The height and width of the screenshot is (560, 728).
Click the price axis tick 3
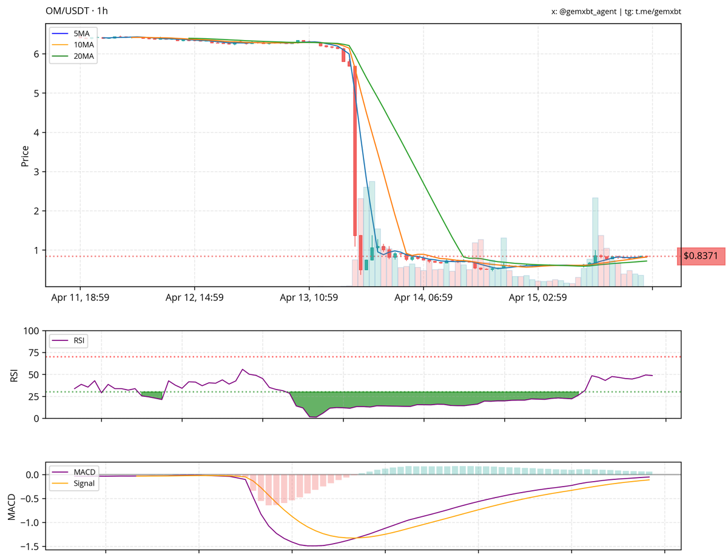36,172
